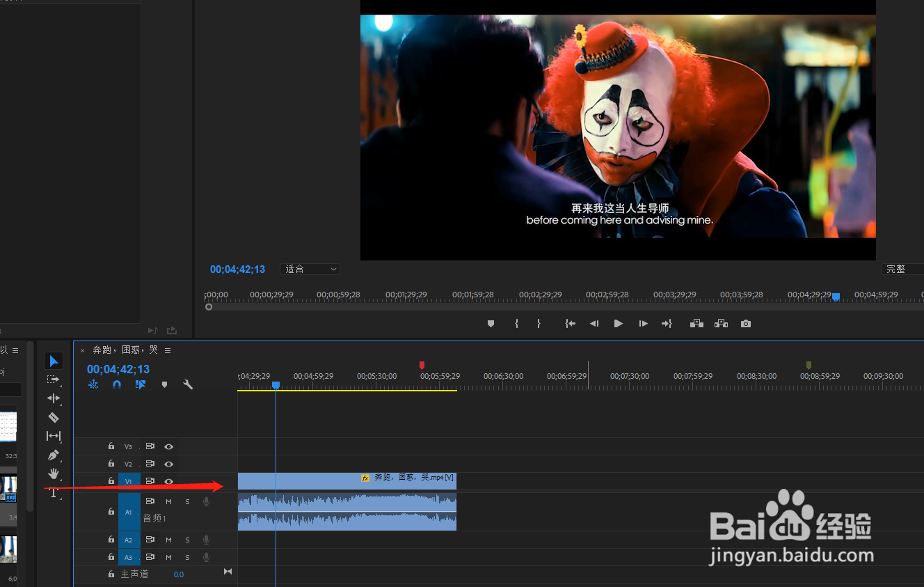Screen dimensions: 924x587
Task: Open the 适合 zoom level dropdown
Action: pos(310,269)
